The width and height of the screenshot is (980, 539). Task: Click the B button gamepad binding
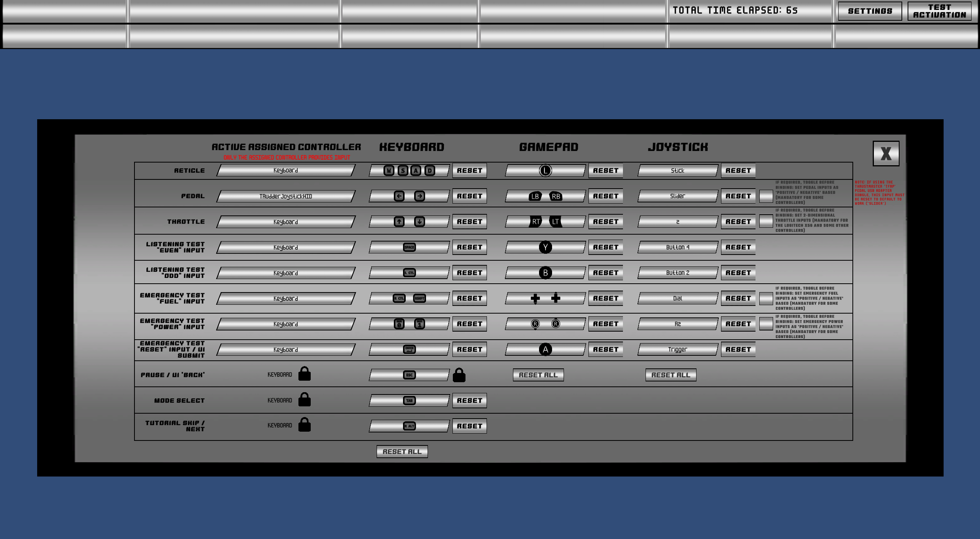tap(545, 273)
